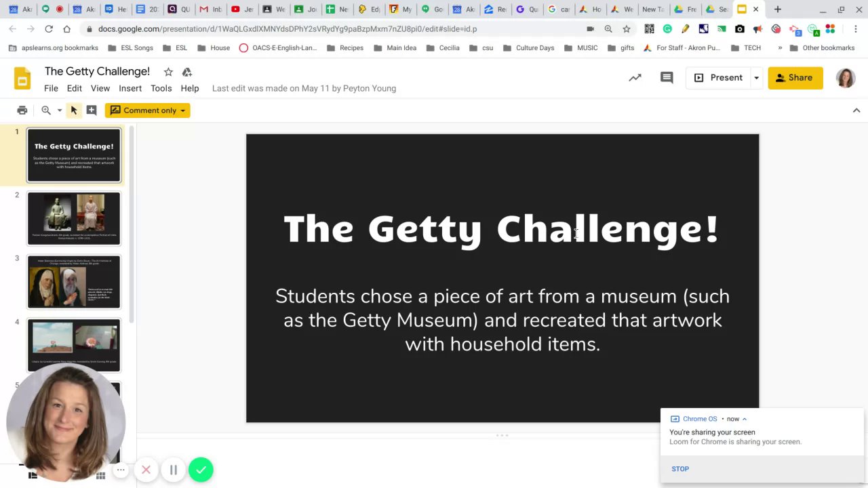Click the Loom webcam bubble of the presenter
Screen dimensions: 868x488
(66, 423)
